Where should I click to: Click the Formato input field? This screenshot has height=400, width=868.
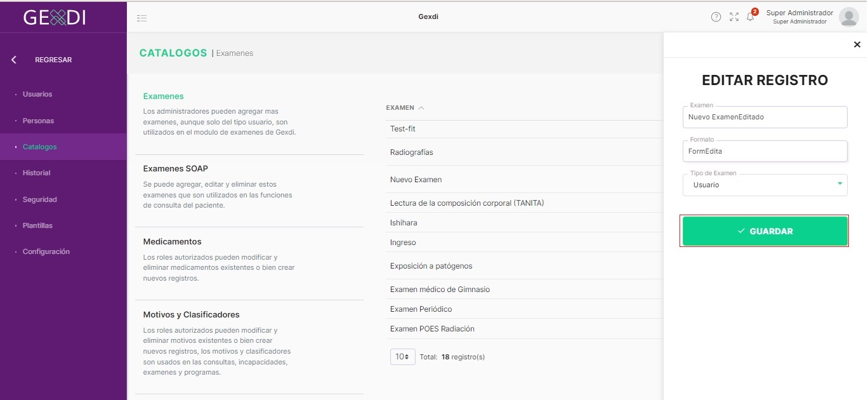(x=765, y=151)
